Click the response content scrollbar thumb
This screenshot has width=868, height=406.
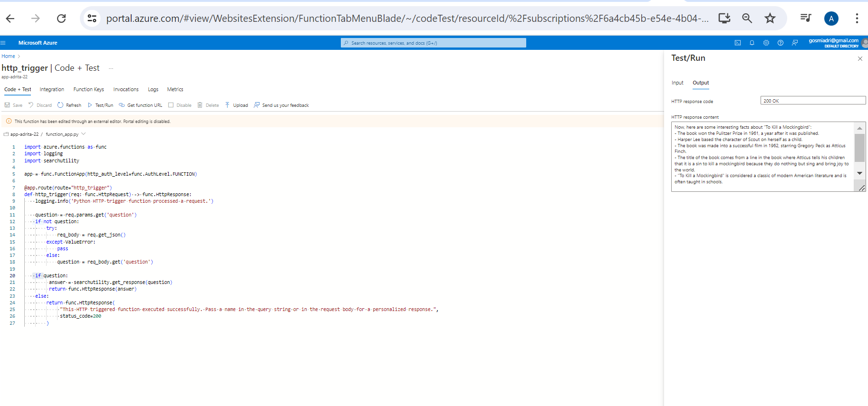(859, 148)
